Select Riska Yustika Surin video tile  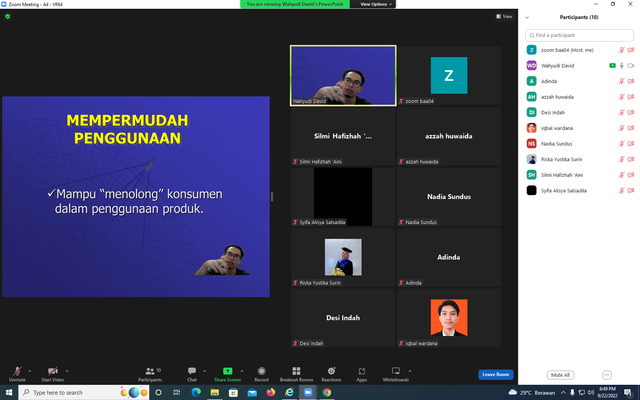(343, 257)
